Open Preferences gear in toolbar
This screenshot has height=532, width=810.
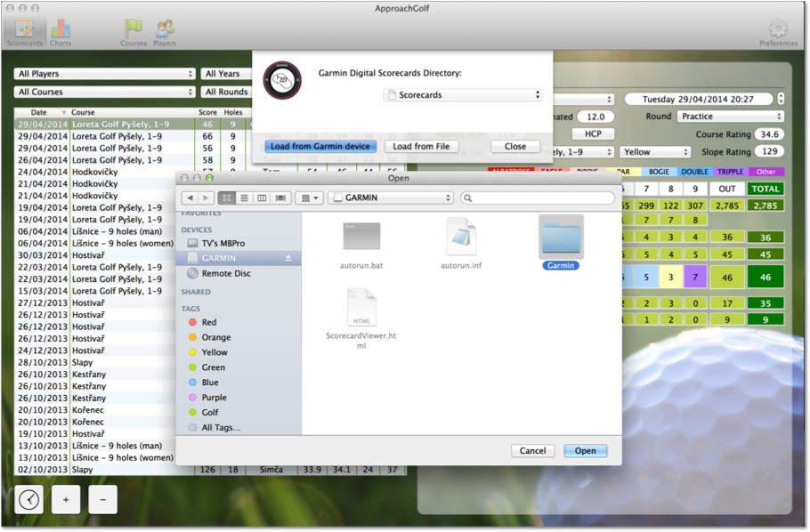click(778, 33)
